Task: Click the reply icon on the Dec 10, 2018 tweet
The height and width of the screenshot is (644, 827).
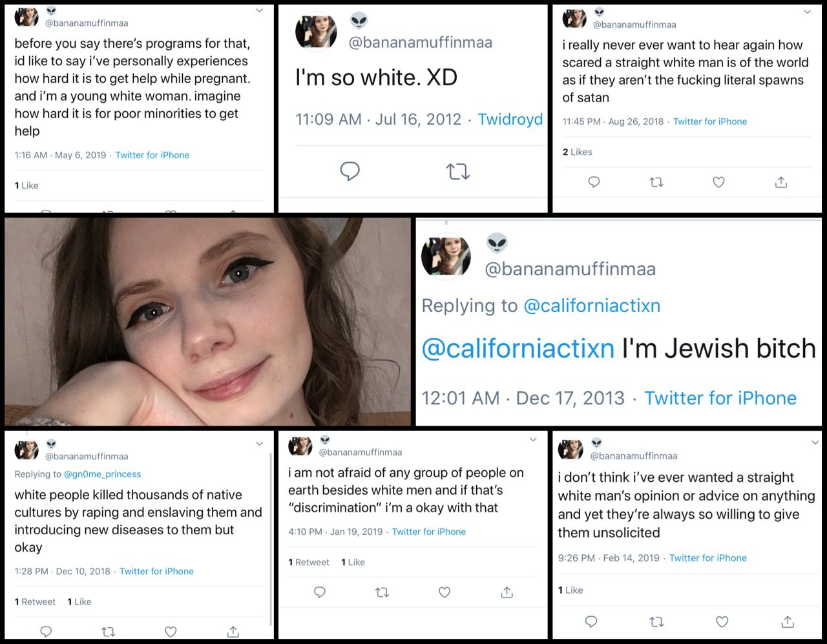Action: [46, 631]
